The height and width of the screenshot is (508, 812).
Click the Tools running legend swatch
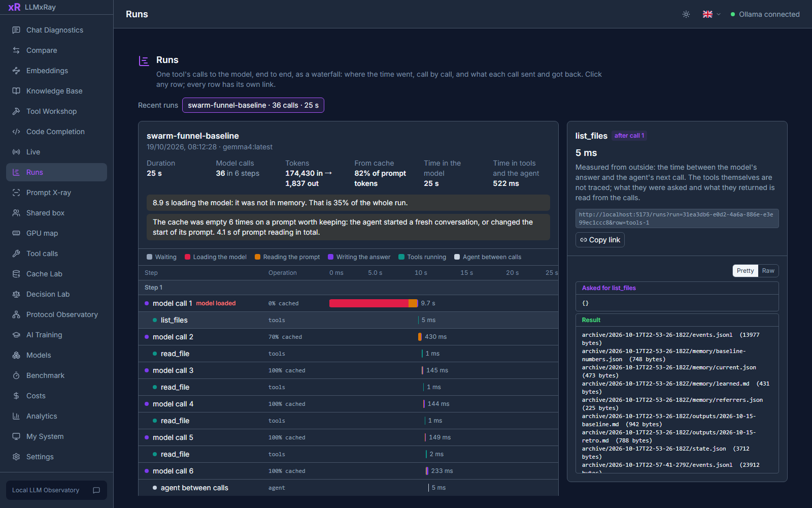pyautogui.click(x=401, y=257)
